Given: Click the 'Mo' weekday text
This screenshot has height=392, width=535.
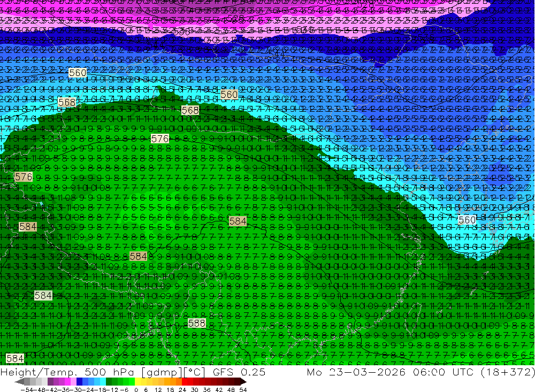Looking at the screenshot, I should click(314, 372).
